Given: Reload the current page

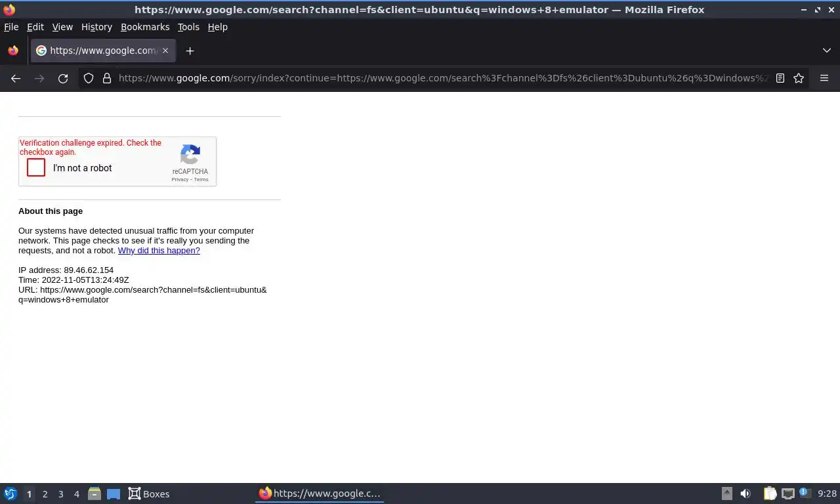Looking at the screenshot, I should click(x=63, y=78).
